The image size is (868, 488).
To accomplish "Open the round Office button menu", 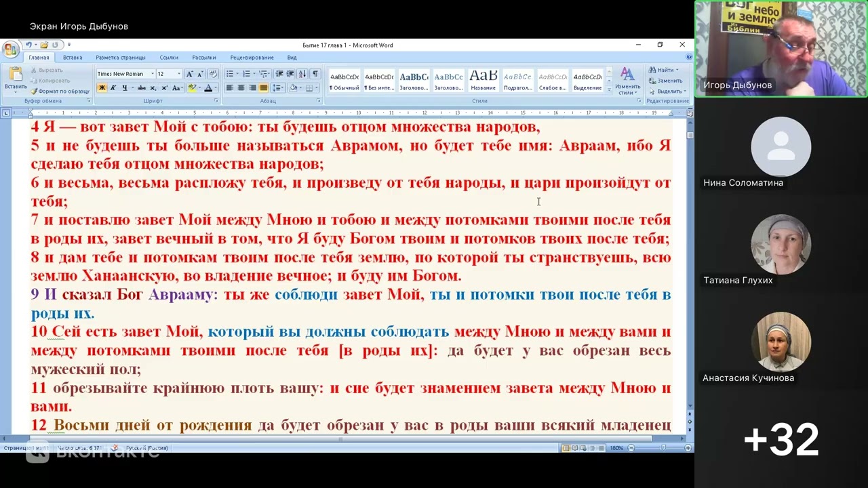I will [x=11, y=49].
